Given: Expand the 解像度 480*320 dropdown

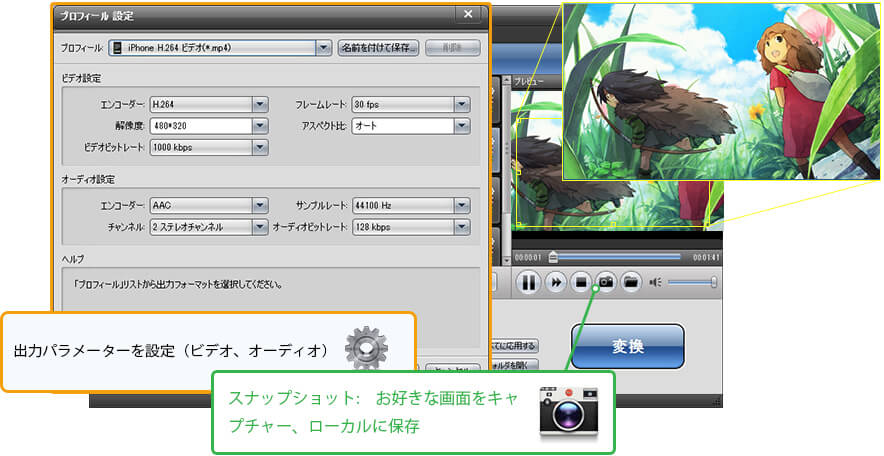Looking at the screenshot, I should (260, 126).
